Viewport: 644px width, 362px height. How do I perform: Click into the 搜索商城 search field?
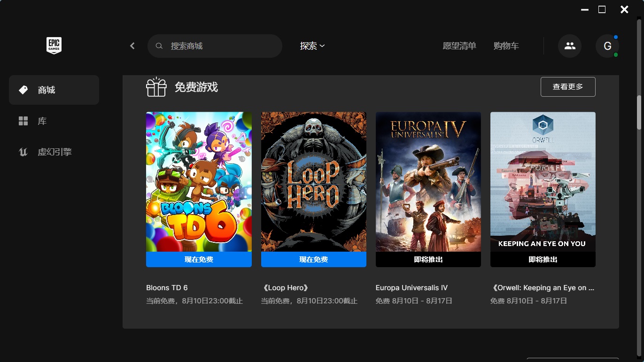215,46
